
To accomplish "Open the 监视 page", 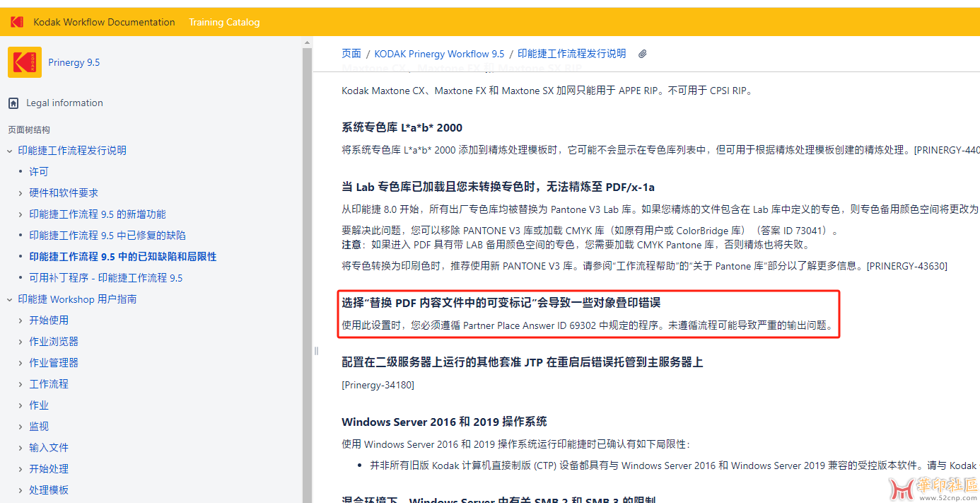I will click(x=39, y=427).
